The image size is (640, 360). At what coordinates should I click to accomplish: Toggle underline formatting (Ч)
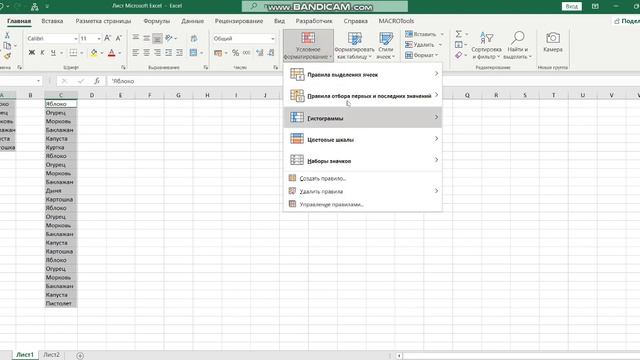tap(53, 53)
